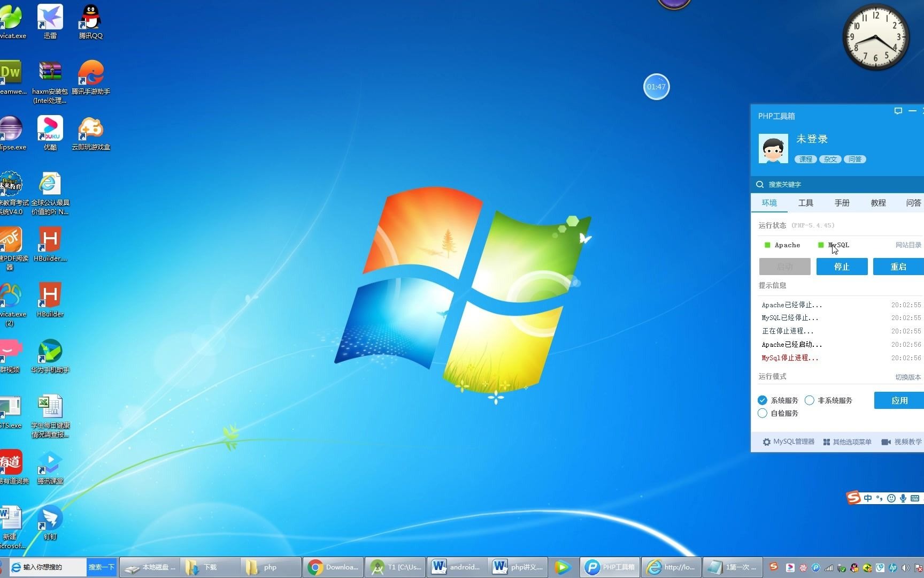Click the 切换版本 link

908,377
